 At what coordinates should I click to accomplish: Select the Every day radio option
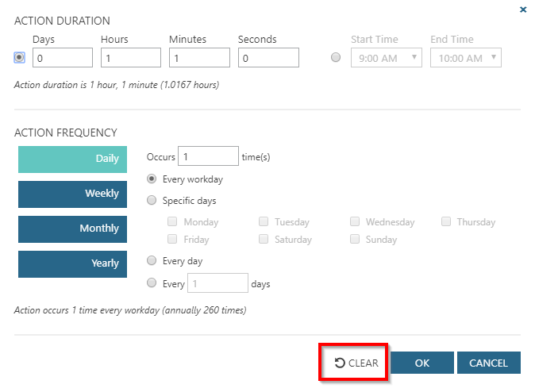pos(152,260)
